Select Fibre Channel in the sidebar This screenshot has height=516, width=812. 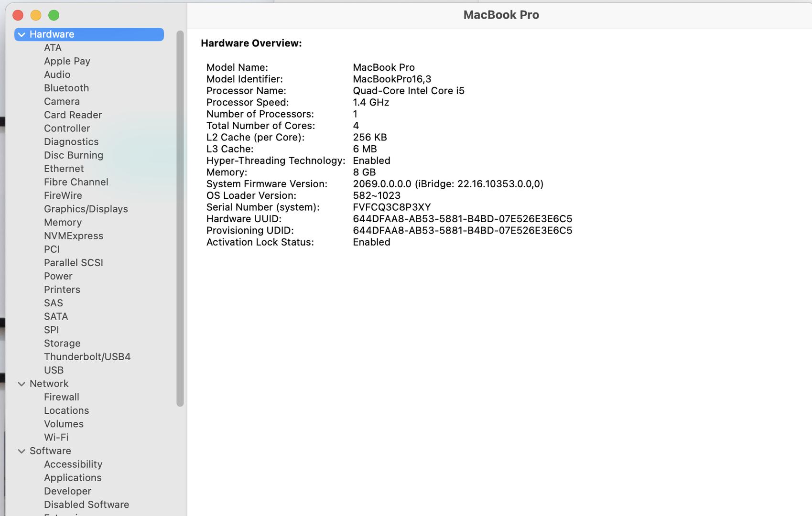pyautogui.click(x=76, y=182)
